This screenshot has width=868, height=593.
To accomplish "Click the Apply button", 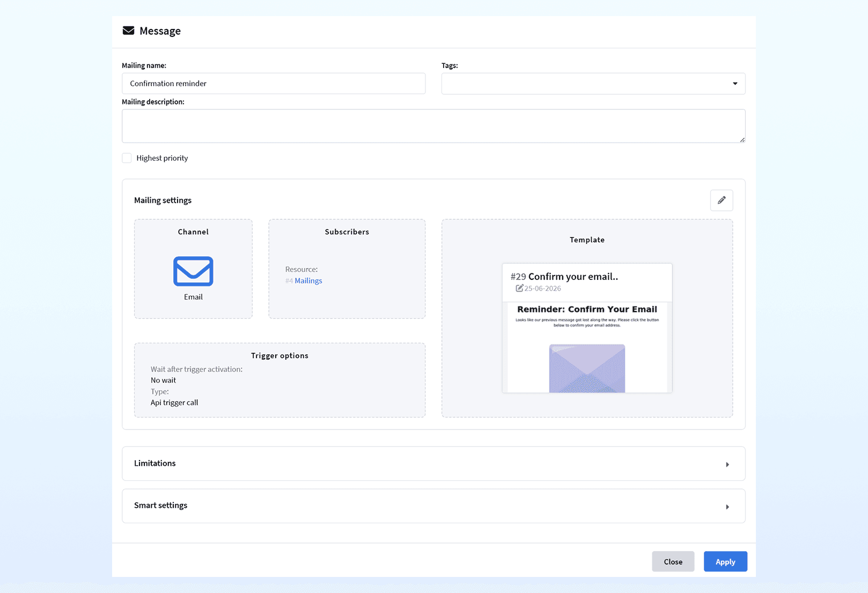I will pos(725,561).
